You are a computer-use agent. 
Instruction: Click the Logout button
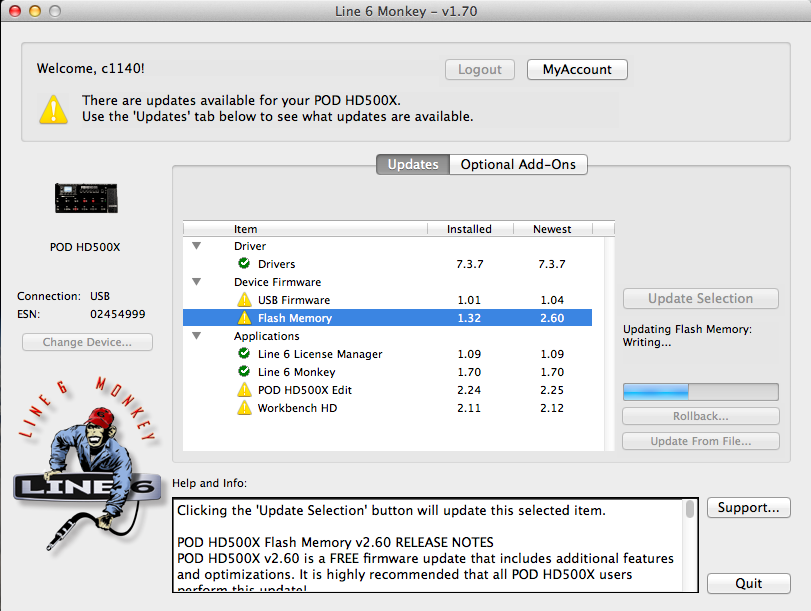[479, 69]
